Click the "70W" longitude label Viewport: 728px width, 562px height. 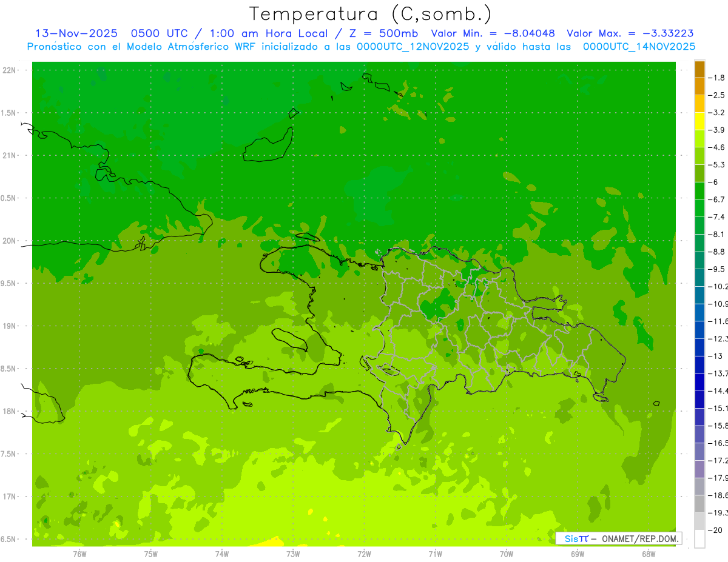[507, 554]
